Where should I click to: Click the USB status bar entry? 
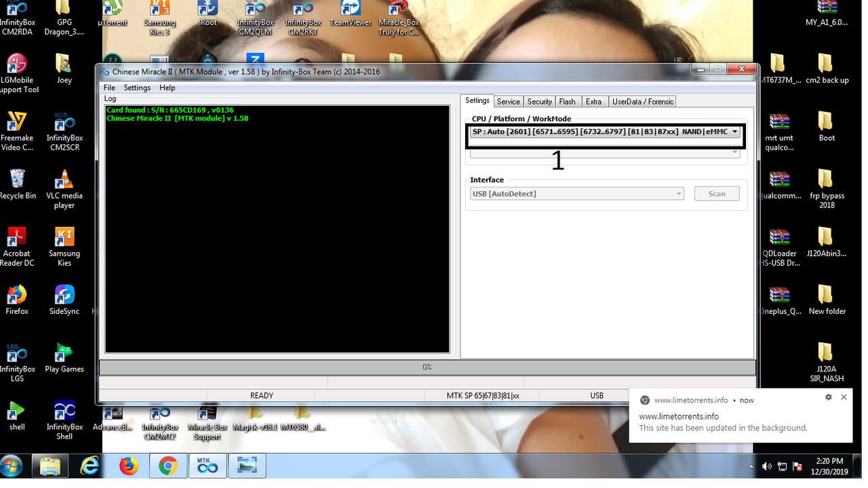[597, 396]
